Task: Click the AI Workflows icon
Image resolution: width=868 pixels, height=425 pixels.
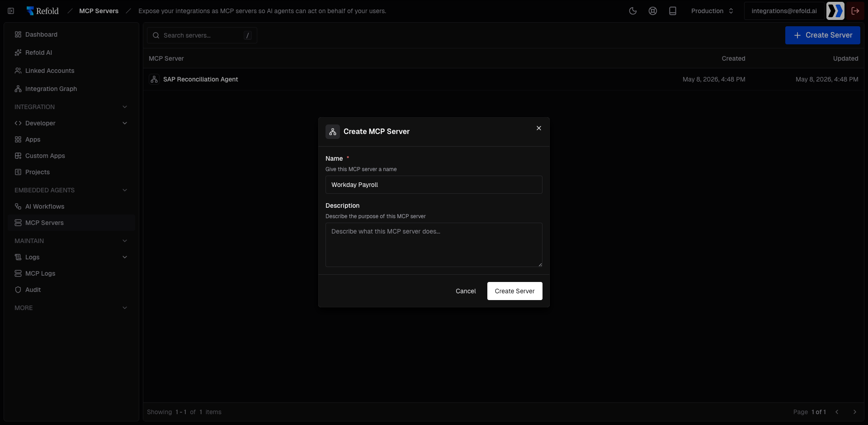Action: [x=18, y=206]
